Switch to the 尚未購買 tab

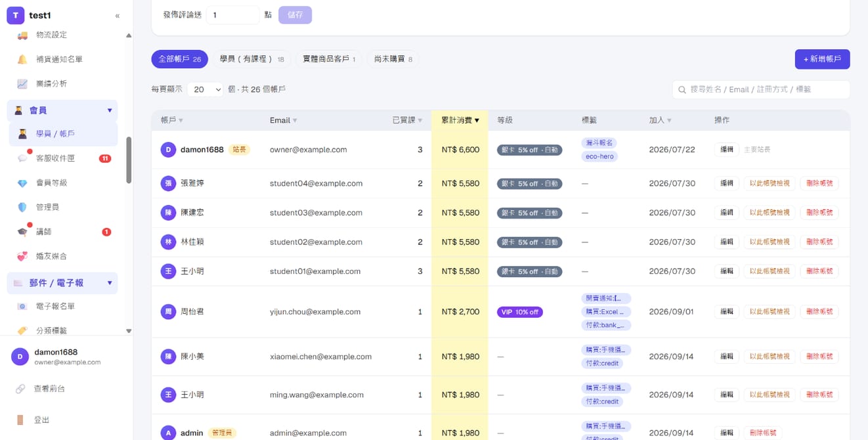point(393,59)
